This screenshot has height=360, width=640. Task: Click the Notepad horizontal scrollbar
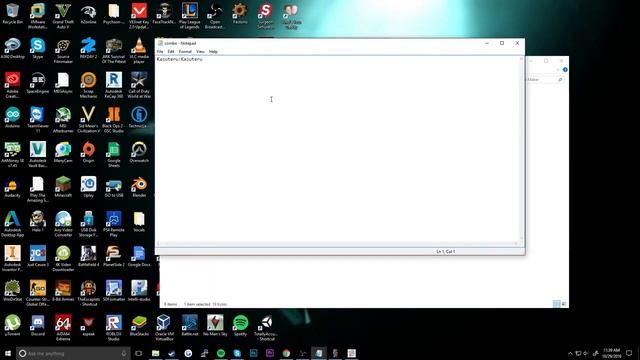coord(337,244)
